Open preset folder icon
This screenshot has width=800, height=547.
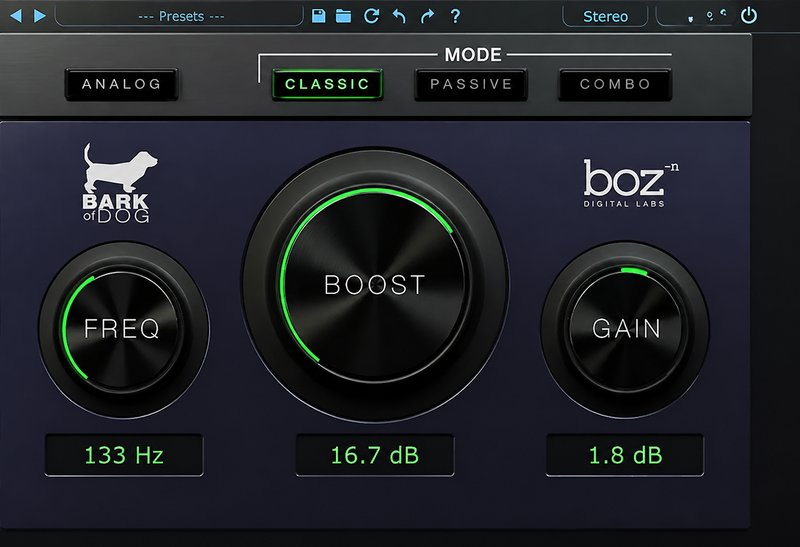point(343,16)
